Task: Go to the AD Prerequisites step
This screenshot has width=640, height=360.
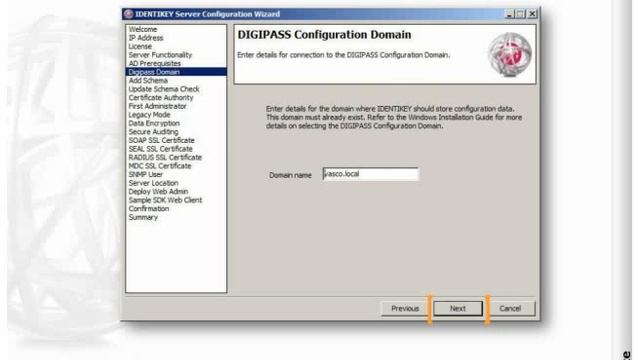Action: coord(155,64)
